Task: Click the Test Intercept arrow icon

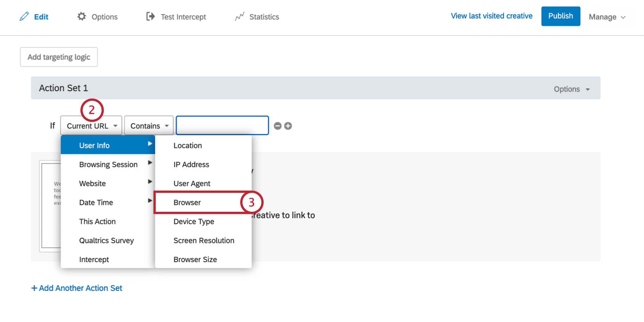Action: coord(150,16)
